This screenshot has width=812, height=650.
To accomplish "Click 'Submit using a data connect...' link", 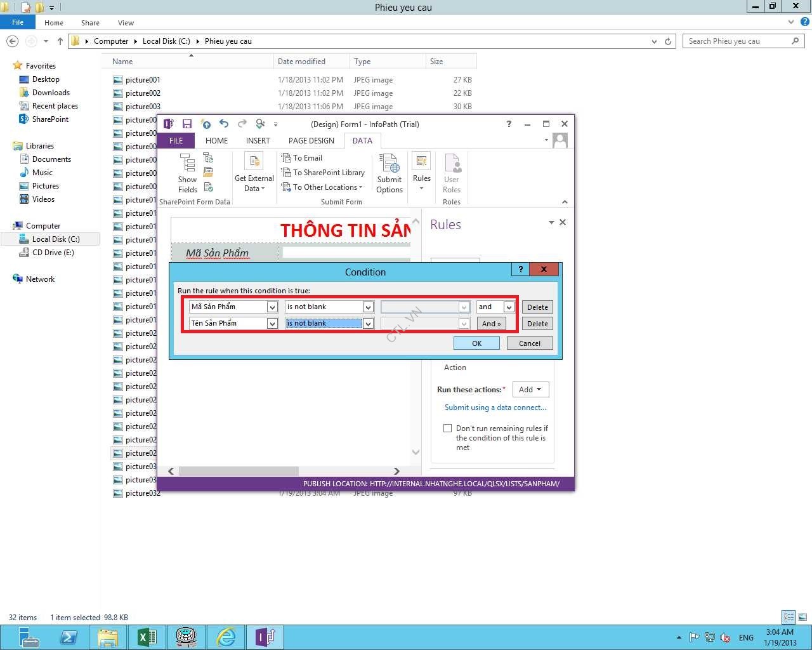I will click(495, 408).
